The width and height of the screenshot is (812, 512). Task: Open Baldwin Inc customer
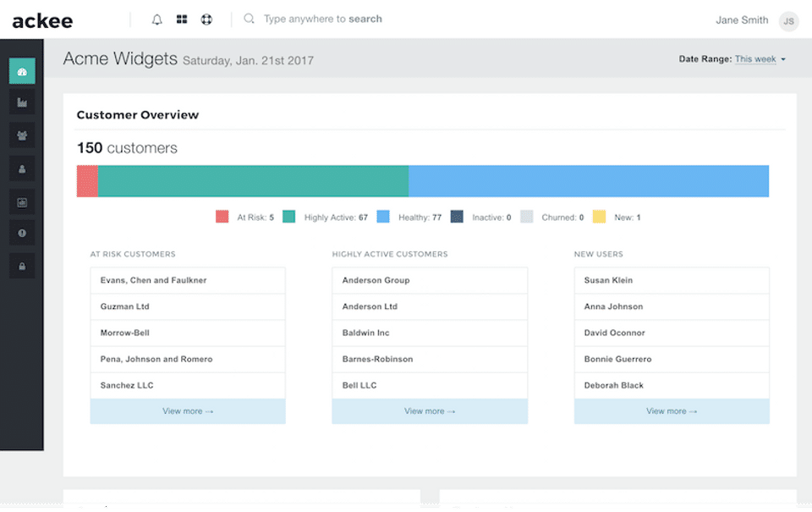[x=430, y=333]
